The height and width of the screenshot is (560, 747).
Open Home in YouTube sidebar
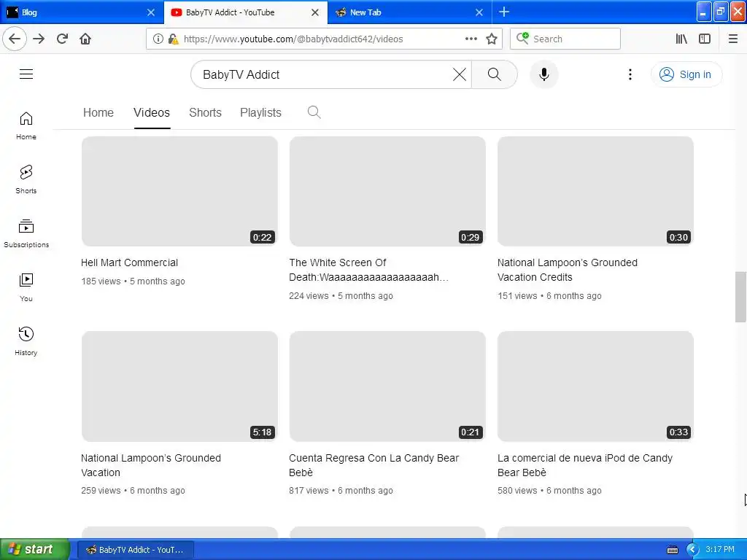pos(26,125)
